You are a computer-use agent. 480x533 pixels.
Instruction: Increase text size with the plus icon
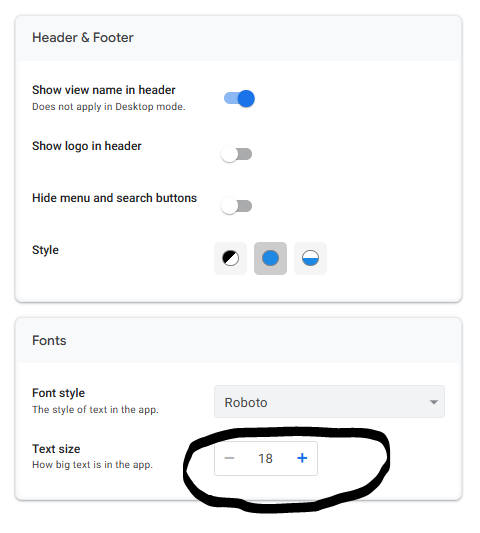[x=302, y=458]
